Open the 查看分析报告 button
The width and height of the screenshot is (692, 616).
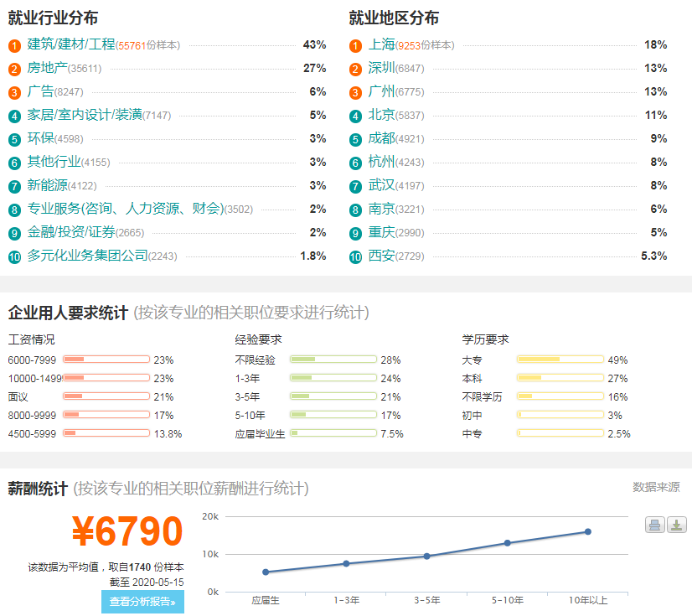(x=142, y=602)
